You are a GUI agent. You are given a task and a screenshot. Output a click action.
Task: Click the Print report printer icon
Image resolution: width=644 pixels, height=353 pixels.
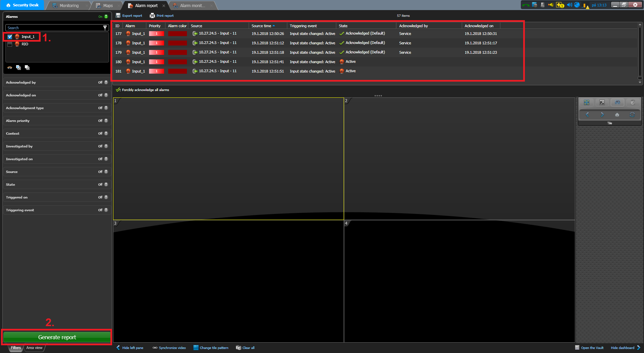click(x=152, y=15)
